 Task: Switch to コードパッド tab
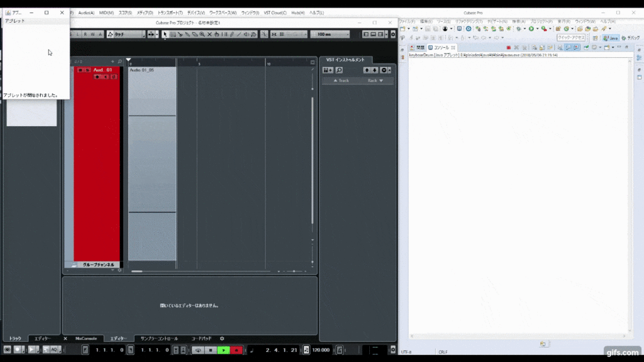click(201, 339)
